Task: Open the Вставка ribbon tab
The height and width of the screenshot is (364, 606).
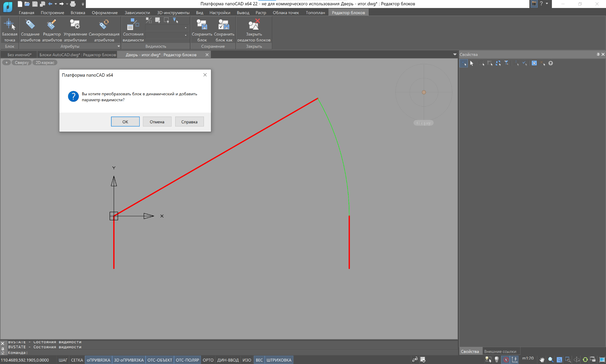Action: (x=78, y=12)
